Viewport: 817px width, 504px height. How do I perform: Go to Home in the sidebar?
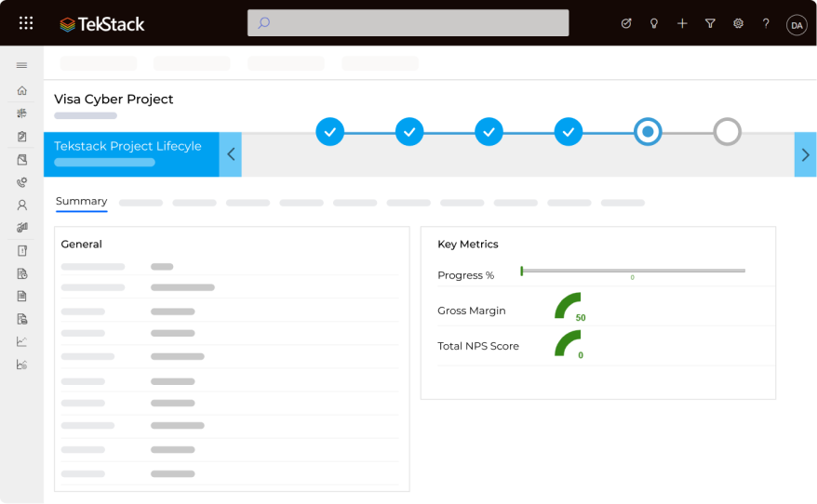tap(22, 90)
